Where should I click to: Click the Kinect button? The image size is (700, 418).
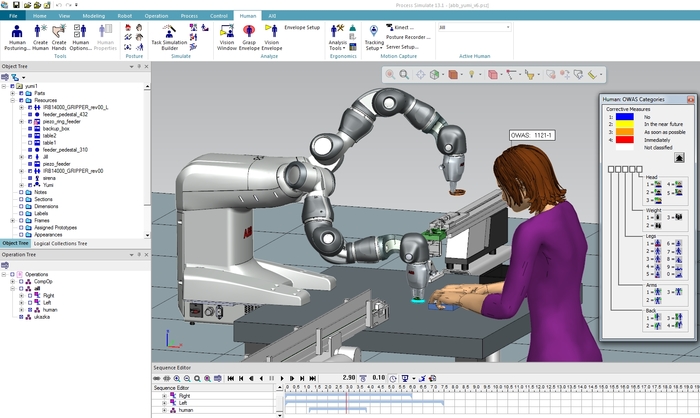[400, 27]
